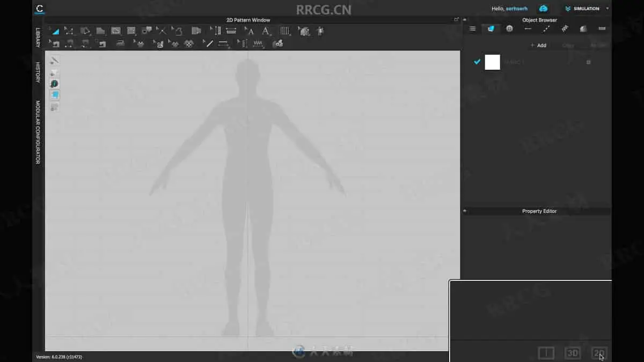This screenshot has height=362, width=644.
Task: Select the smaller letter A annotation tool
Action: [x=251, y=31]
